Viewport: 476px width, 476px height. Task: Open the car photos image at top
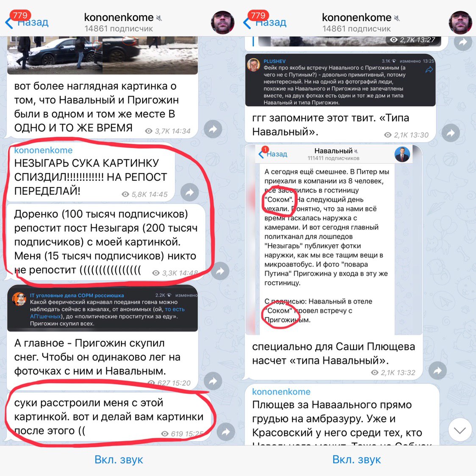coord(102,55)
